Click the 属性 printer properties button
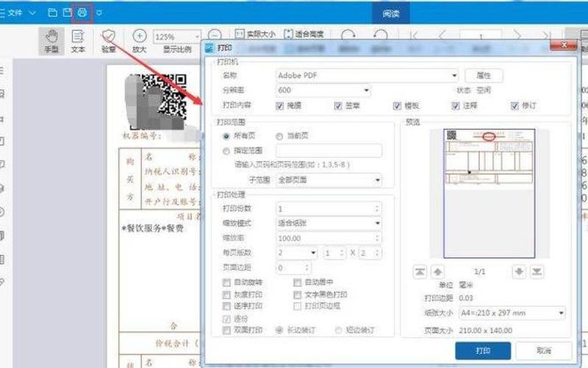 point(484,76)
